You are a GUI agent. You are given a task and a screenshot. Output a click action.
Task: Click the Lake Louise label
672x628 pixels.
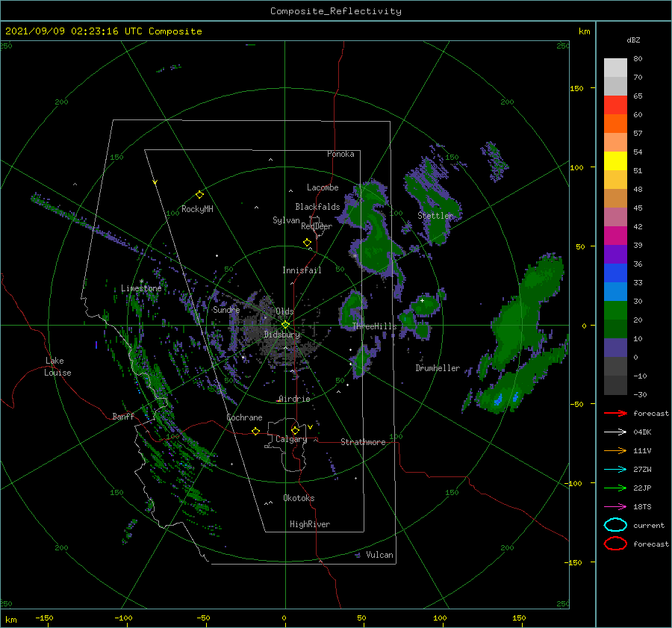tap(57, 367)
